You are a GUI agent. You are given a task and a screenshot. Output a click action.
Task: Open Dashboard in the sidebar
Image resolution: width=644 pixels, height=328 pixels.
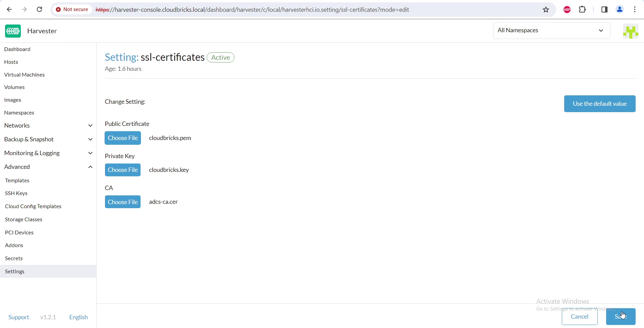pyautogui.click(x=17, y=49)
